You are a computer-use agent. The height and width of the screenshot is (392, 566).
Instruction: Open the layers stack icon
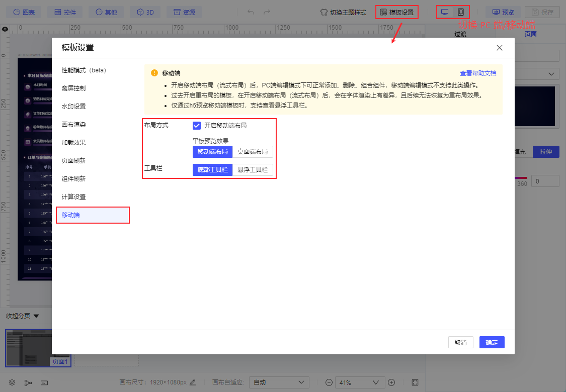(x=12, y=382)
